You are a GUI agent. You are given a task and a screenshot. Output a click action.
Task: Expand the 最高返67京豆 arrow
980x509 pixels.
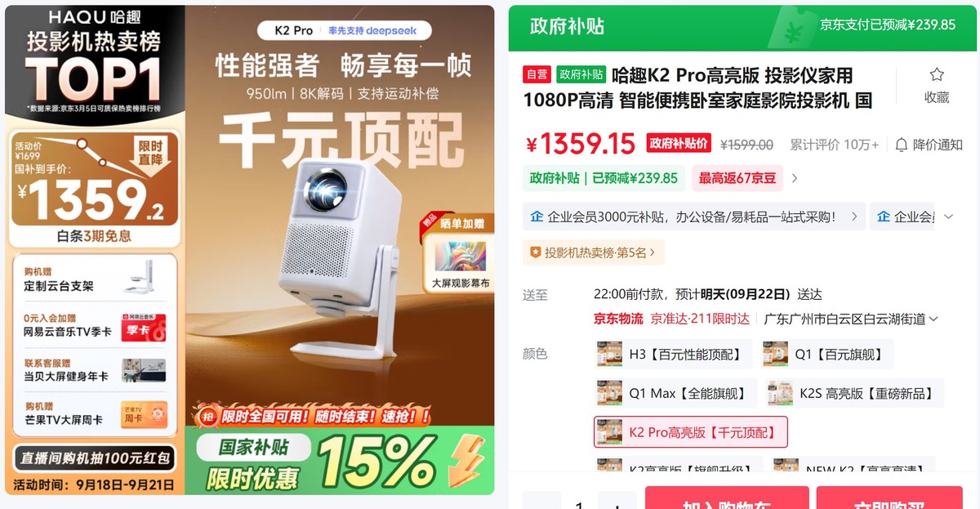coord(795,178)
